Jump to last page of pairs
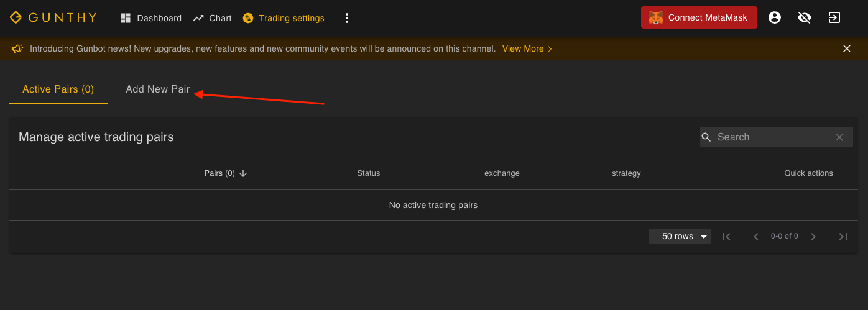Screen dimensions: 868x310 click(x=843, y=236)
